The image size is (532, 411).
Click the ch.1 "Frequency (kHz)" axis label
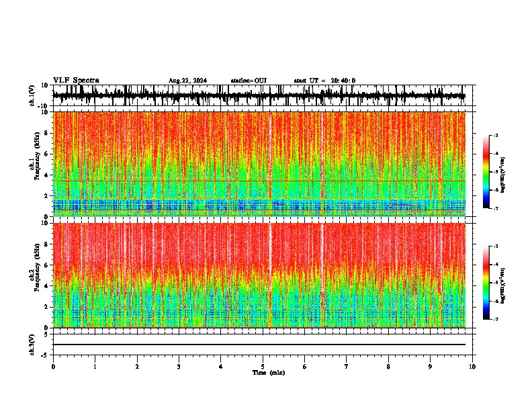tap(37, 156)
